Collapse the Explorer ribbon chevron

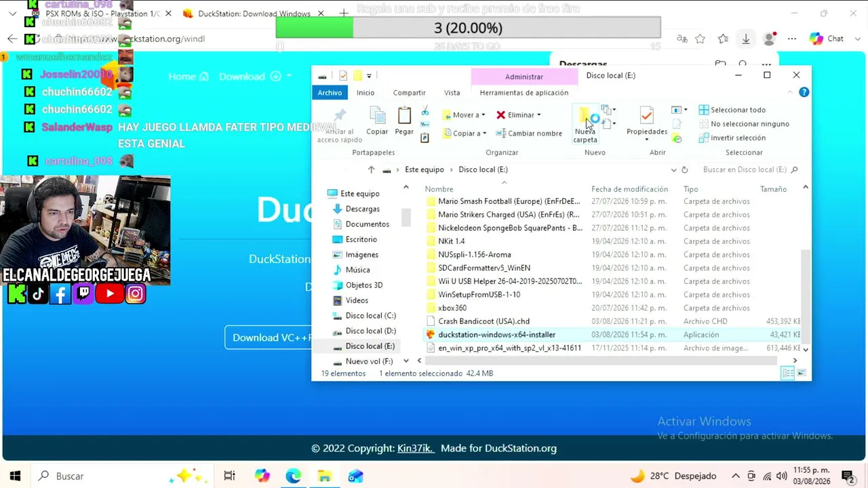[x=791, y=92]
